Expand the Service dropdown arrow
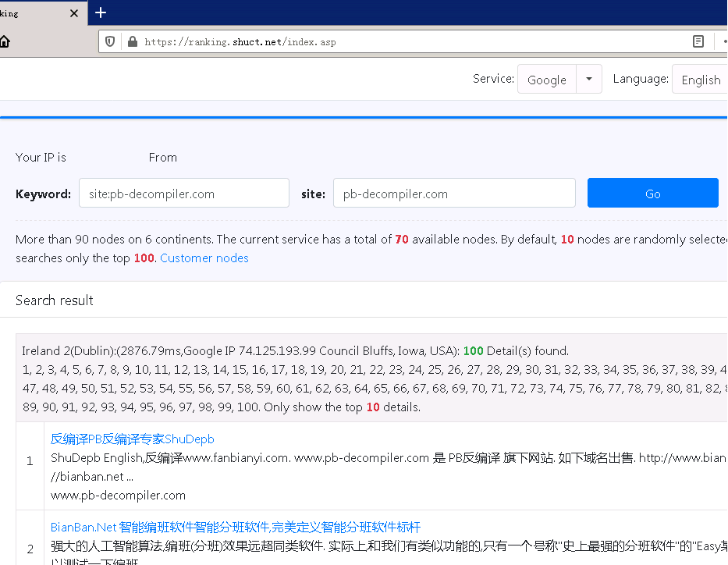This screenshot has width=728, height=565. 588,79
